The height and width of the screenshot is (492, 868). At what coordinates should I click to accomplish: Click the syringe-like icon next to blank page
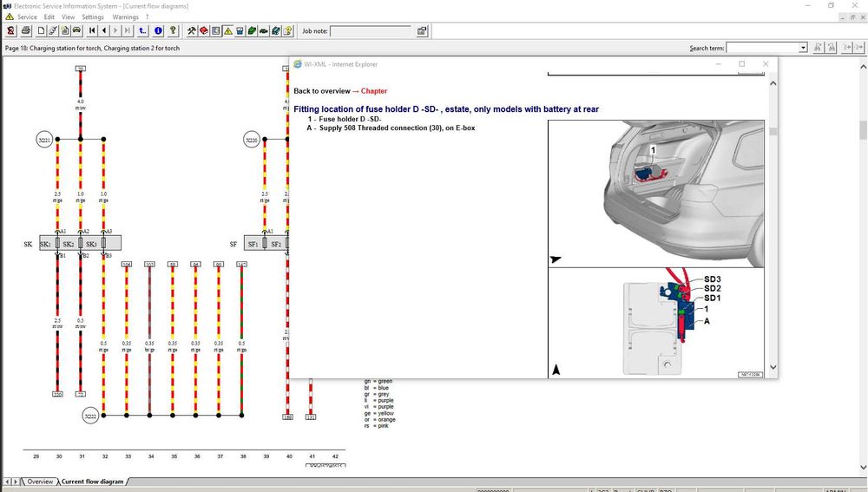(53, 31)
